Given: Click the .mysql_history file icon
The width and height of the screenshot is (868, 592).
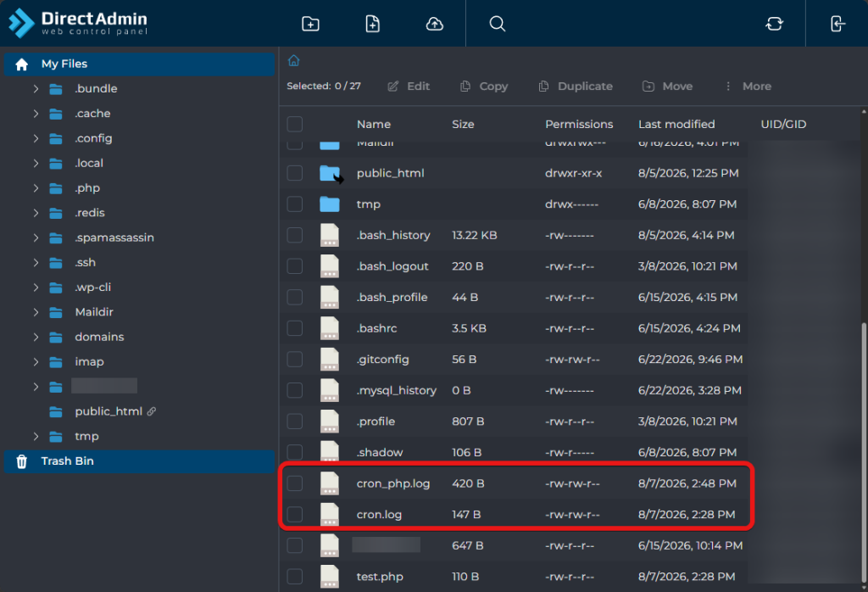Looking at the screenshot, I should tap(330, 390).
